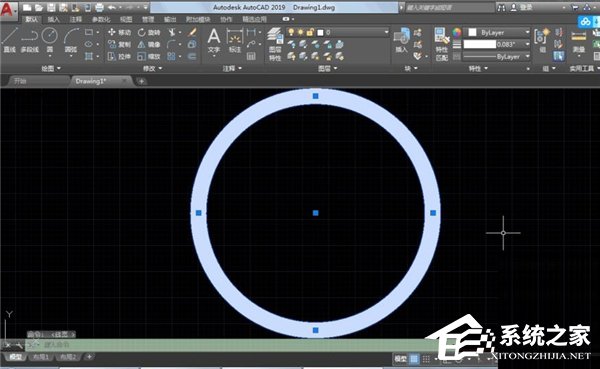Expand the Properties (特性) panel
600x369 pixels.
click(x=478, y=69)
